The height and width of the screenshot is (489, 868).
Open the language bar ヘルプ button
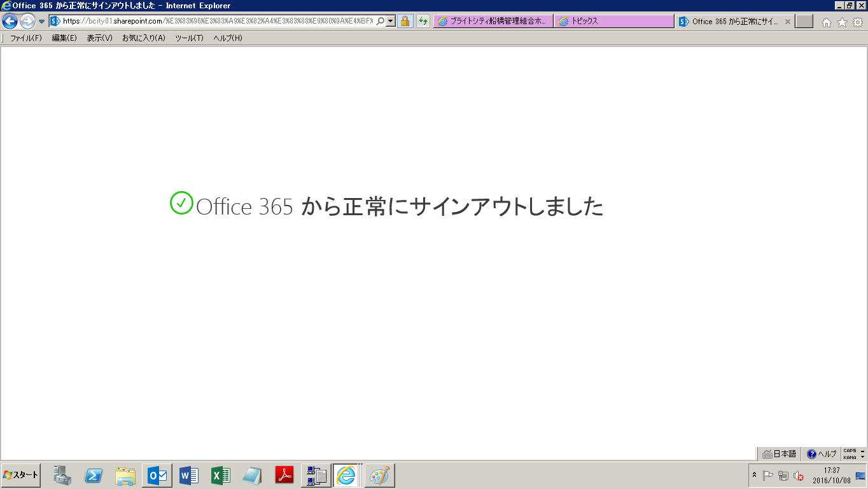point(822,454)
